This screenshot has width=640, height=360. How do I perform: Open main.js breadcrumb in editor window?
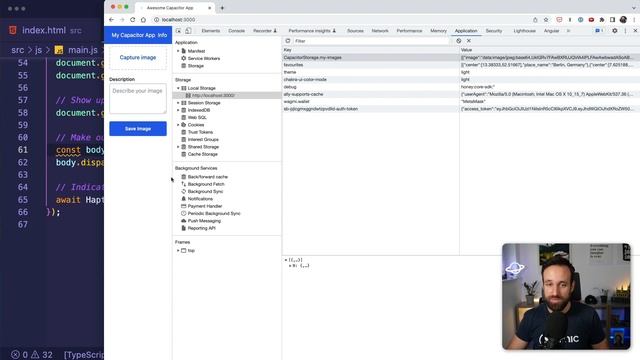tap(83, 50)
